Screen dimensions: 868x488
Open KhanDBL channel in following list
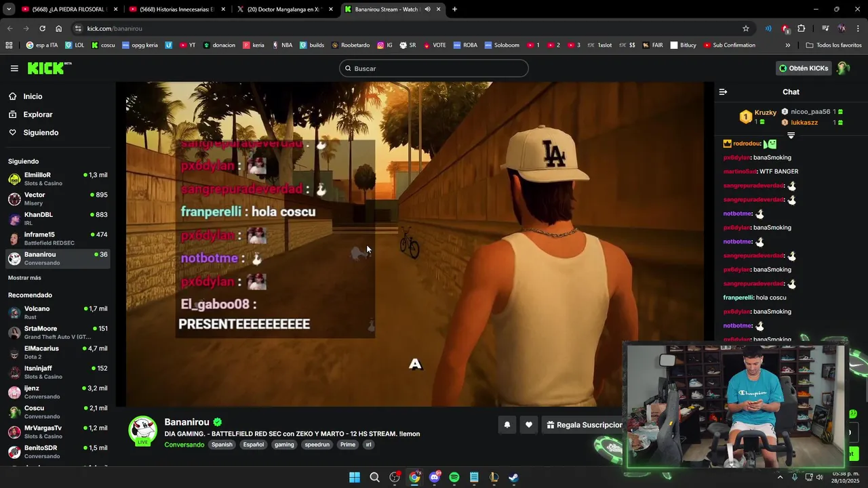pyautogui.click(x=58, y=218)
